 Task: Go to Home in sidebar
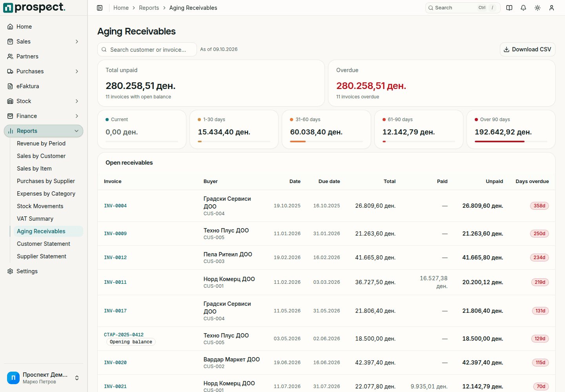pyautogui.click(x=44, y=27)
